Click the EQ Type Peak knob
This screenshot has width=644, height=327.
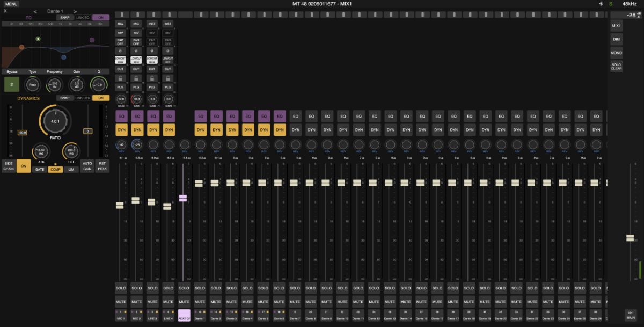click(x=32, y=84)
